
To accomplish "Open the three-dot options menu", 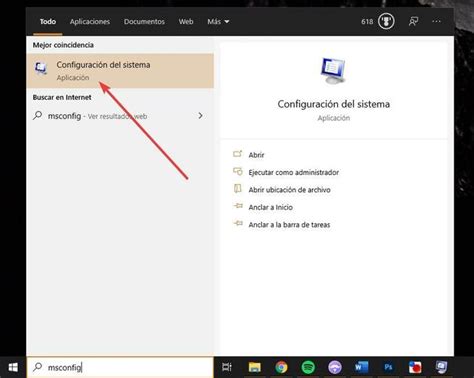I will (436, 22).
